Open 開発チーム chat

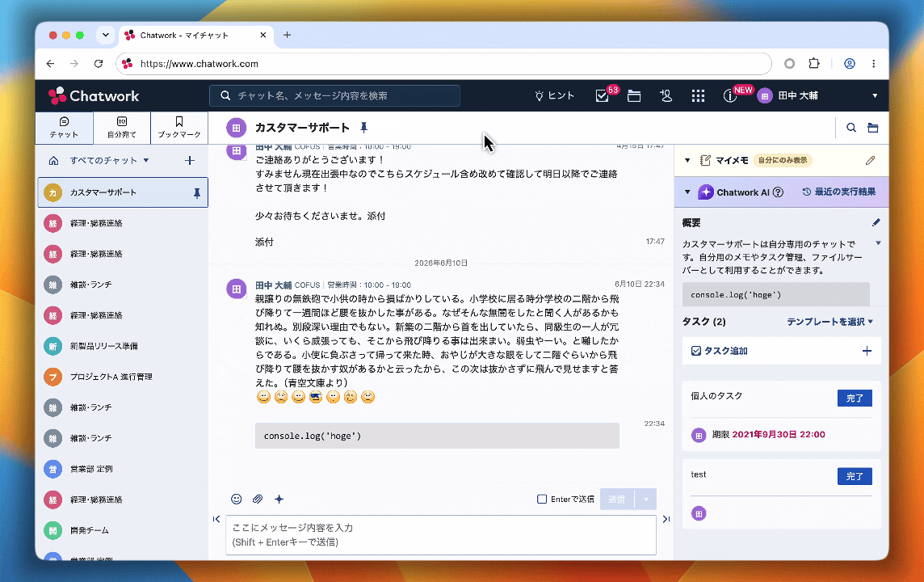[122, 530]
